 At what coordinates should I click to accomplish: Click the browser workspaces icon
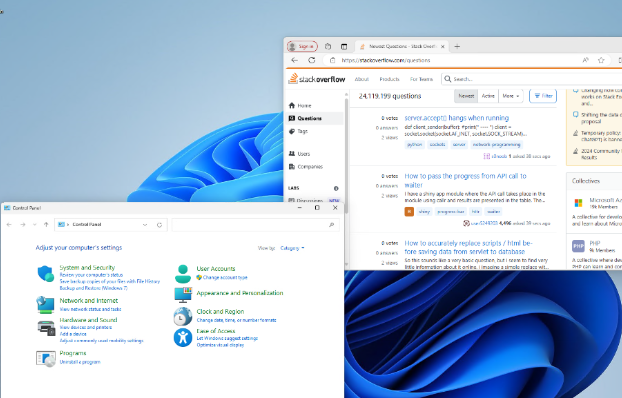point(328,46)
